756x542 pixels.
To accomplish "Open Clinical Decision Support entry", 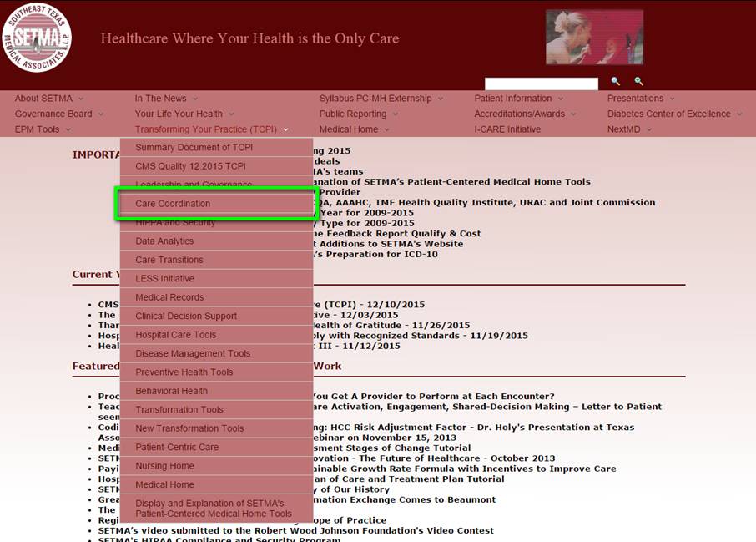I will [216, 317].
